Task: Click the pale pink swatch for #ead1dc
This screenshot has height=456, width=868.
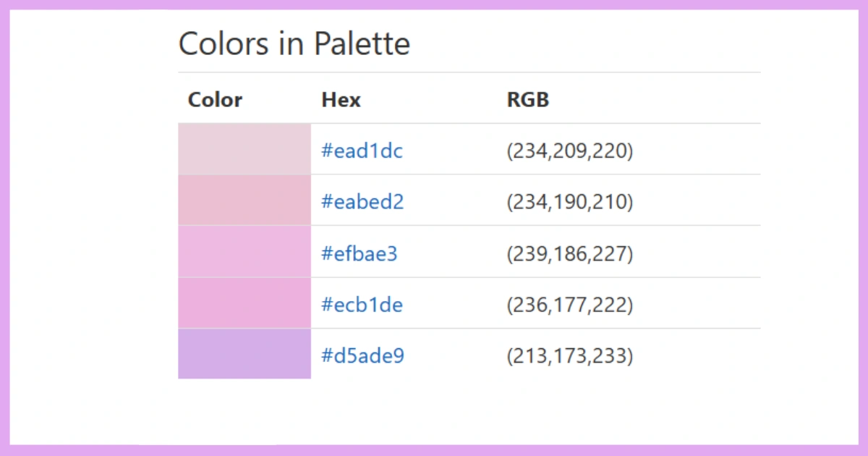Action: click(244, 148)
